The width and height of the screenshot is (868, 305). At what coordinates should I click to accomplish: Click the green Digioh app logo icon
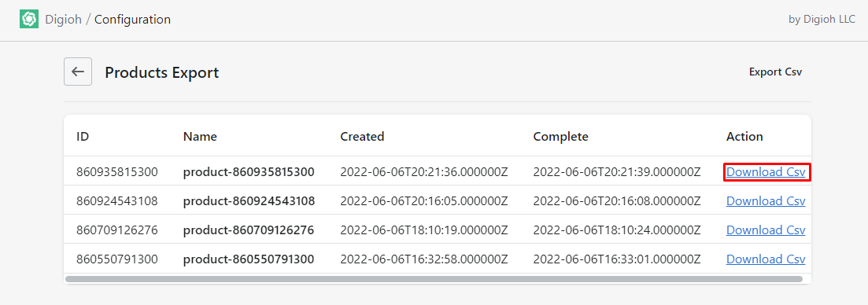click(x=29, y=20)
